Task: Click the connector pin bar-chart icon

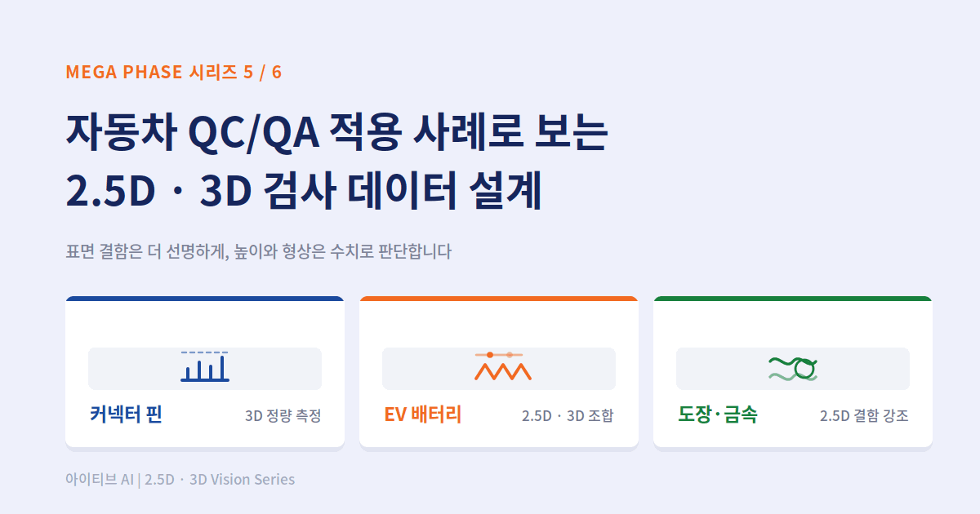Action: point(205,366)
